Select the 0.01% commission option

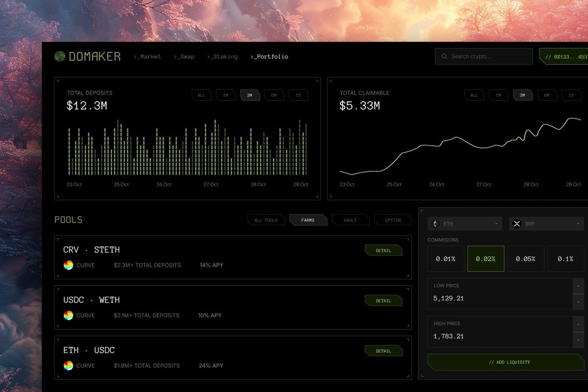(446, 259)
